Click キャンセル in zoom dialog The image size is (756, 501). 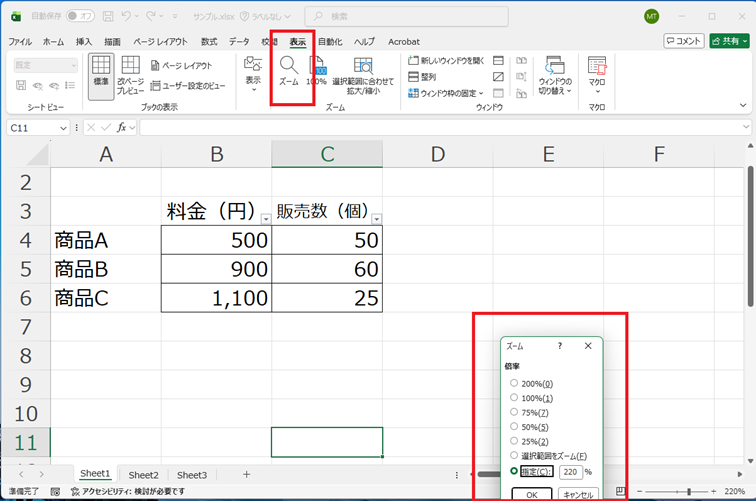(x=576, y=494)
